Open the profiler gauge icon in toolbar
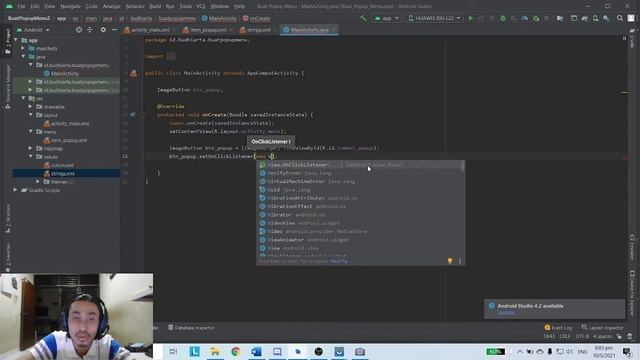 (x=525, y=18)
